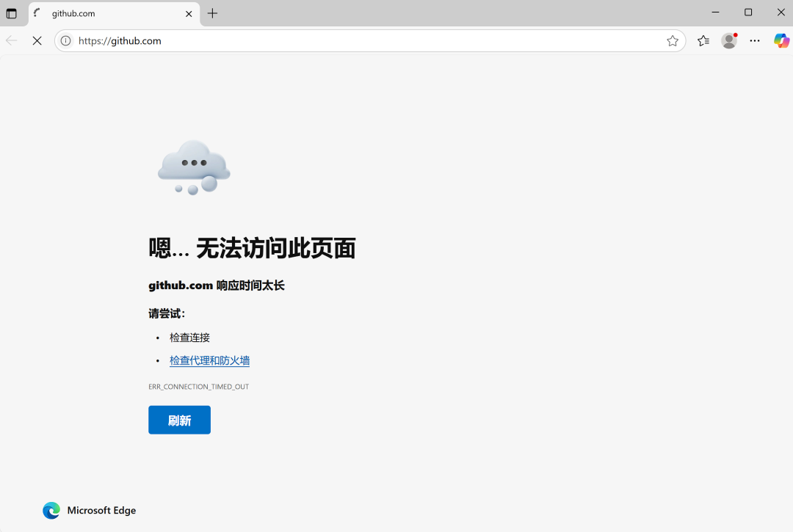Close the github.com tab
The width and height of the screenshot is (793, 532).
[189, 13]
